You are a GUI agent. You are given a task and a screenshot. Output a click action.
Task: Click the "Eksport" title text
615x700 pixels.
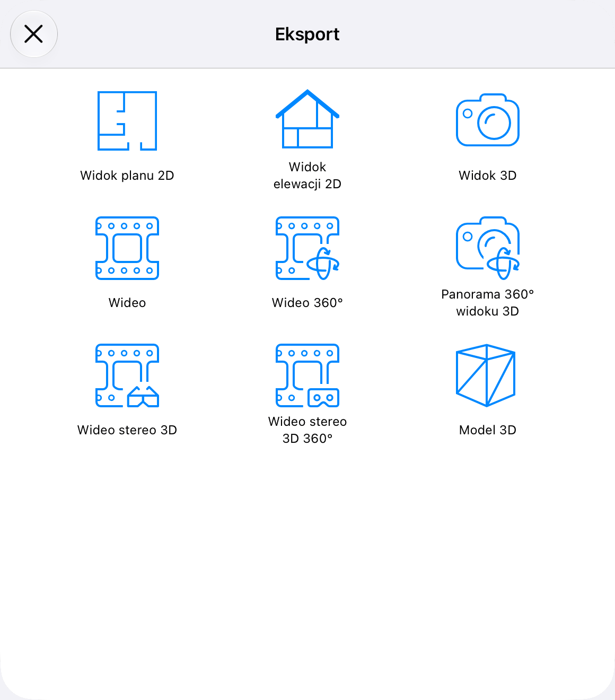(x=307, y=34)
